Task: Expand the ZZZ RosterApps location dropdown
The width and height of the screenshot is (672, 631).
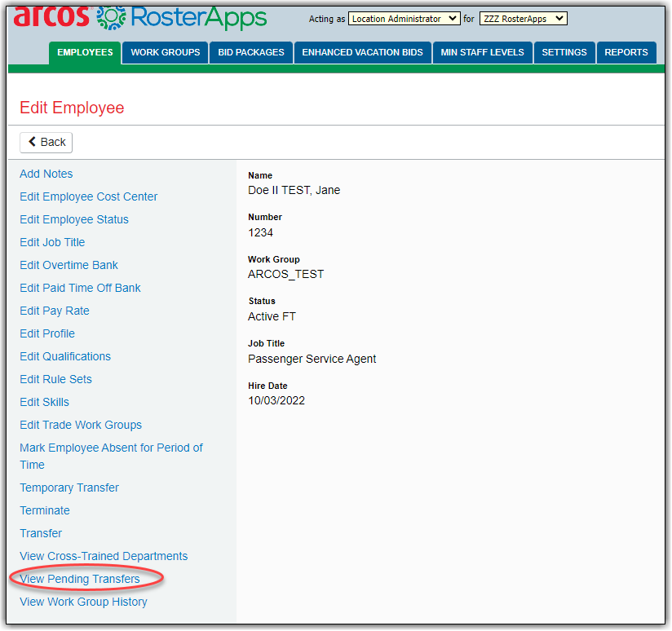Action: coord(522,19)
